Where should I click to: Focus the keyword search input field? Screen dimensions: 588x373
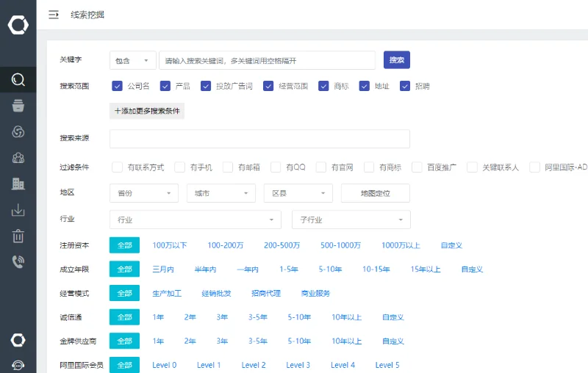[x=267, y=60]
